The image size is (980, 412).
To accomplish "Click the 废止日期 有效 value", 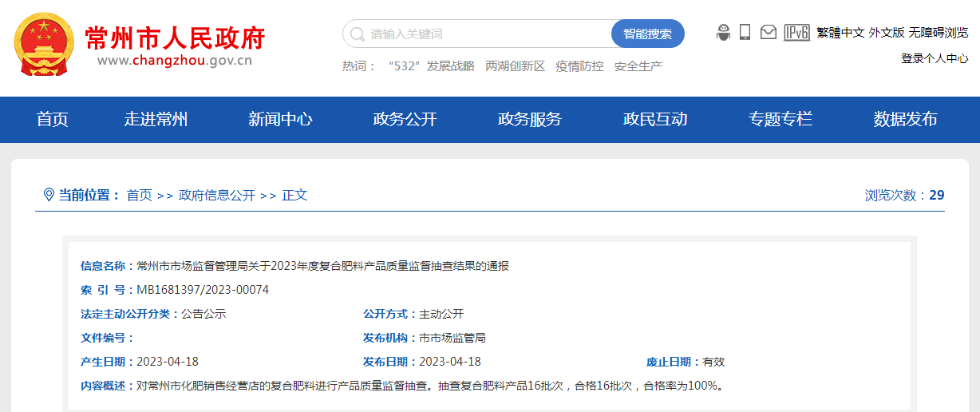I will [x=713, y=362].
